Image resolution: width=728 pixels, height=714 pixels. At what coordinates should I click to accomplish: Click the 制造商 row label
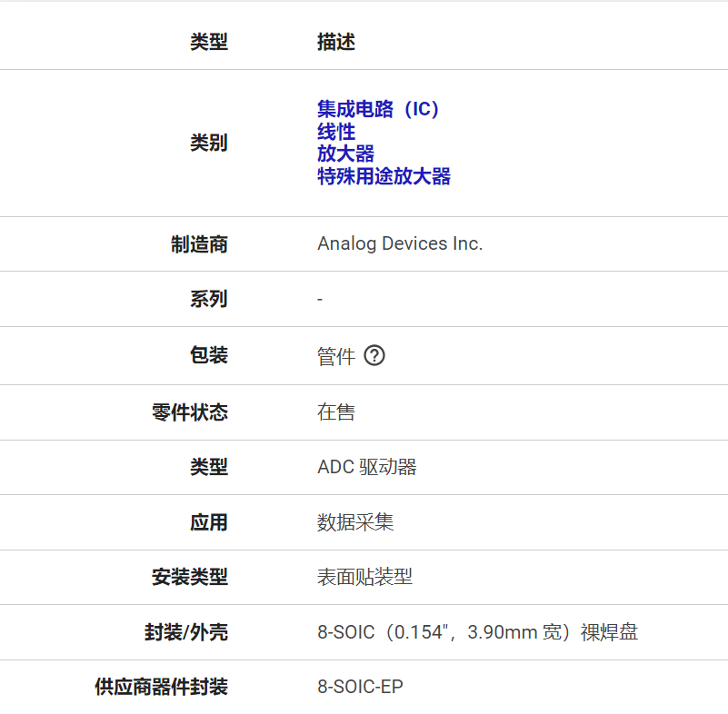click(199, 244)
